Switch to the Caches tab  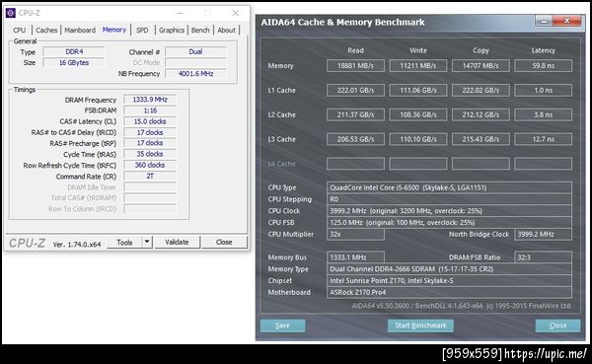pyautogui.click(x=46, y=31)
